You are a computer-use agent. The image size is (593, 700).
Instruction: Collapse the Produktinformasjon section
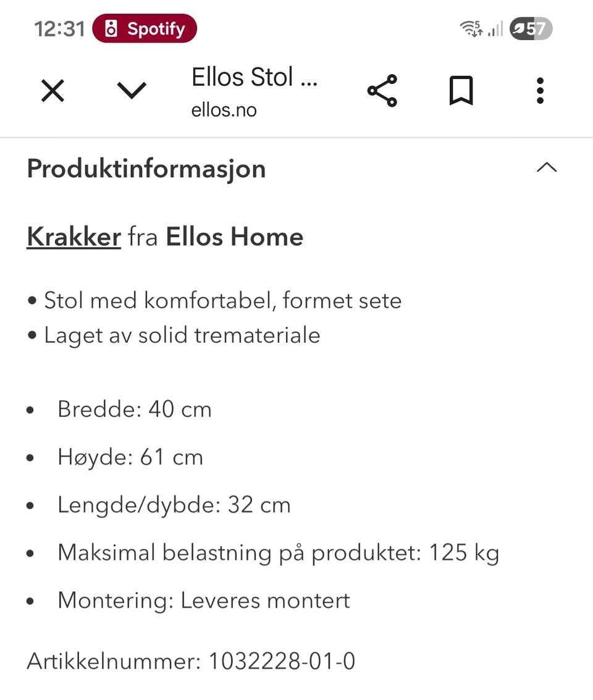click(x=547, y=167)
